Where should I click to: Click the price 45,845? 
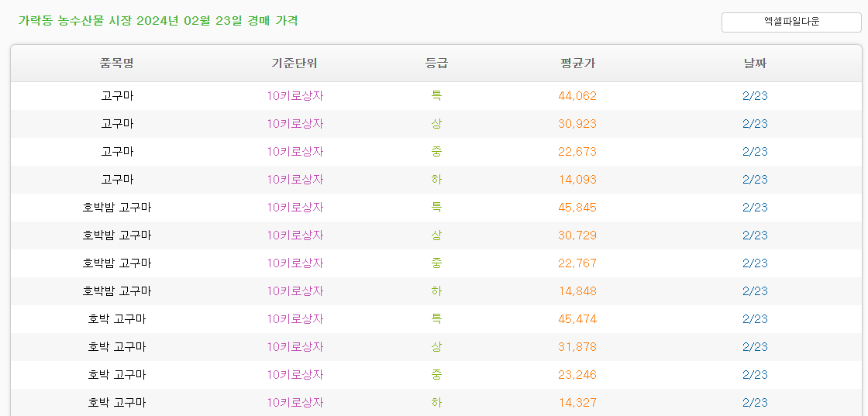[577, 208]
